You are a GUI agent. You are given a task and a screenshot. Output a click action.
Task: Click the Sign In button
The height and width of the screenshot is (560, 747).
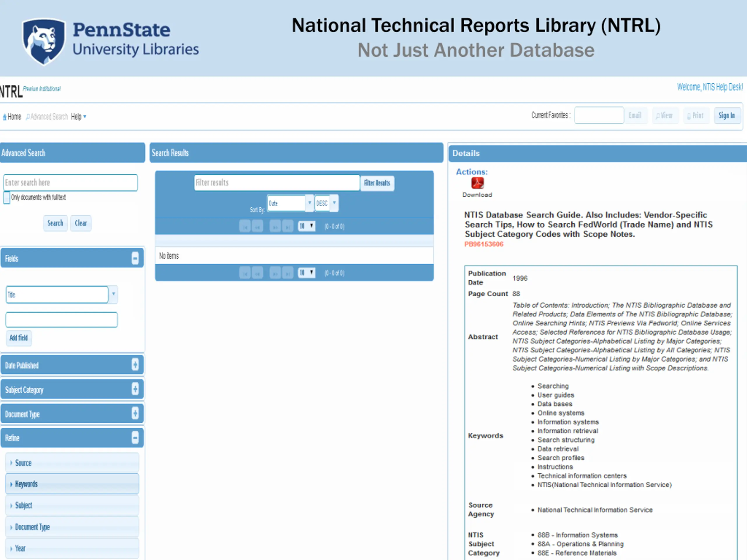pyautogui.click(x=727, y=116)
